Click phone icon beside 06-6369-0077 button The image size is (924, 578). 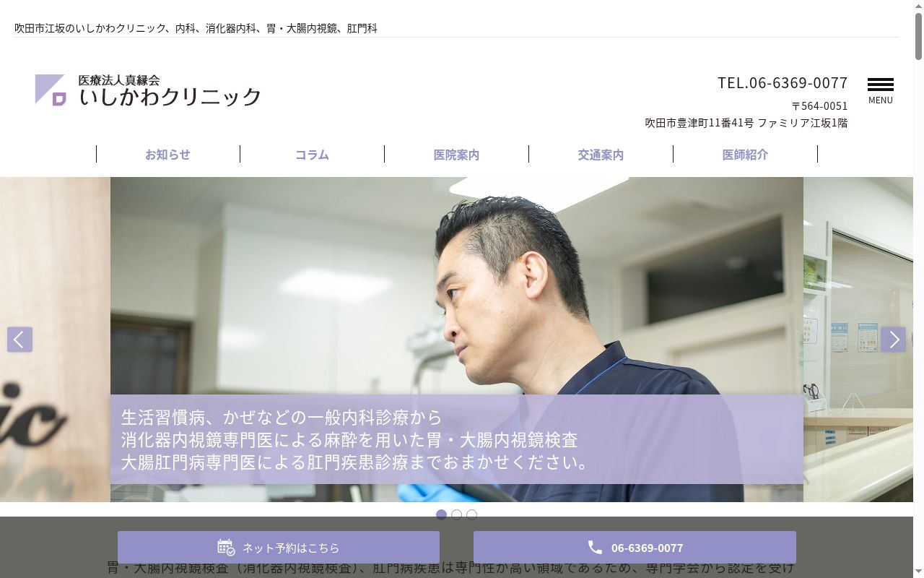click(595, 548)
